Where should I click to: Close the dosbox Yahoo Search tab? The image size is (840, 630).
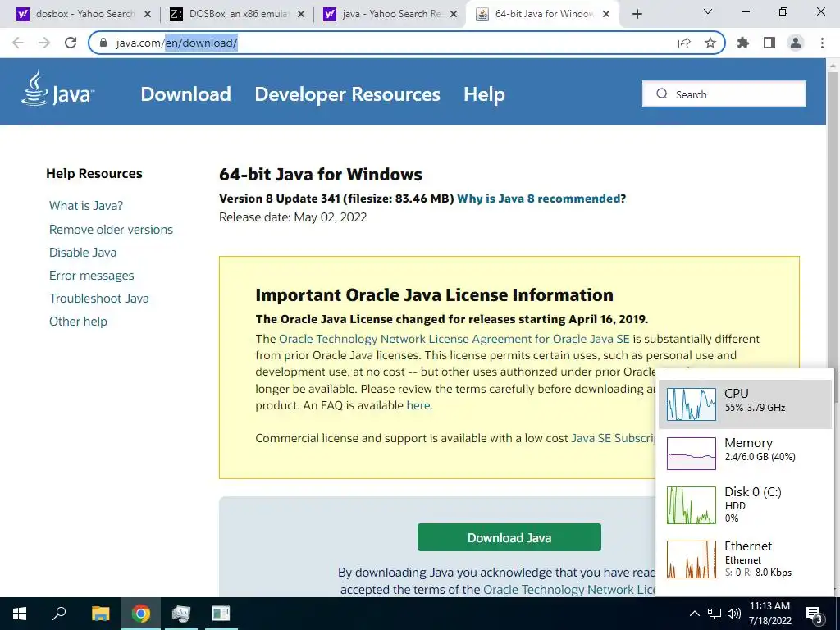148,14
